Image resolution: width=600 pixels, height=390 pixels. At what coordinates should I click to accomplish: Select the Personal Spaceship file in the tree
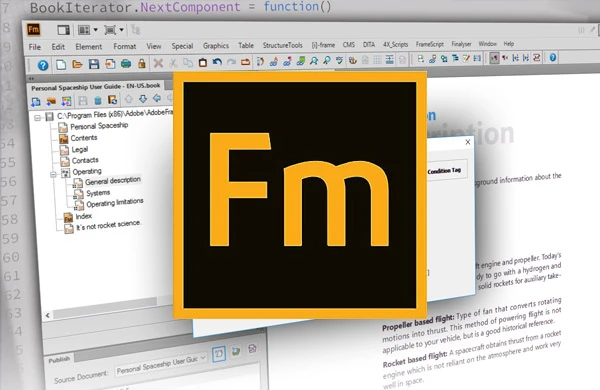point(99,126)
